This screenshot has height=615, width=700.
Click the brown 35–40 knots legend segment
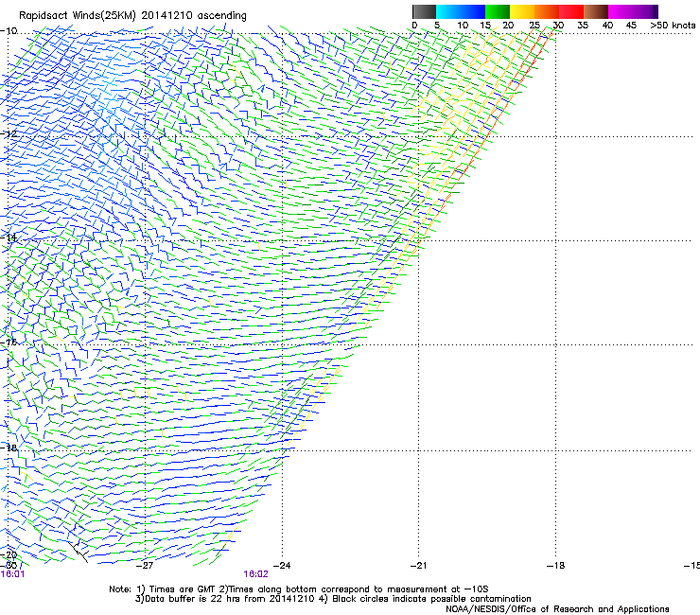(x=596, y=11)
